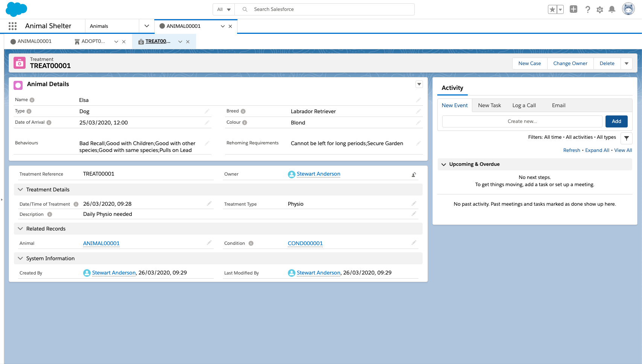Open the activity filter funnel icon
Image resolution: width=642 pixels, height=364 pixels.
(626, 138)
